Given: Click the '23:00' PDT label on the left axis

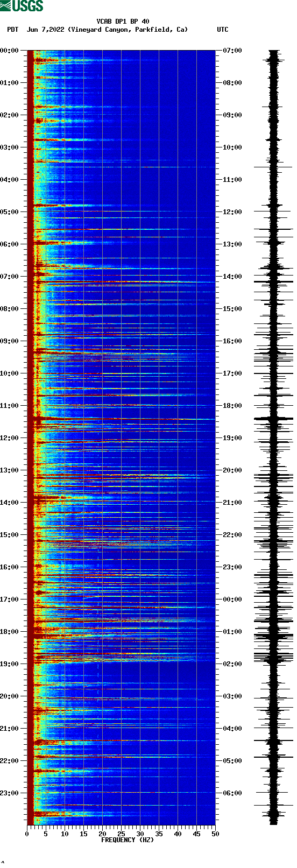Looking at the screenshot, I should pos(10,793).
